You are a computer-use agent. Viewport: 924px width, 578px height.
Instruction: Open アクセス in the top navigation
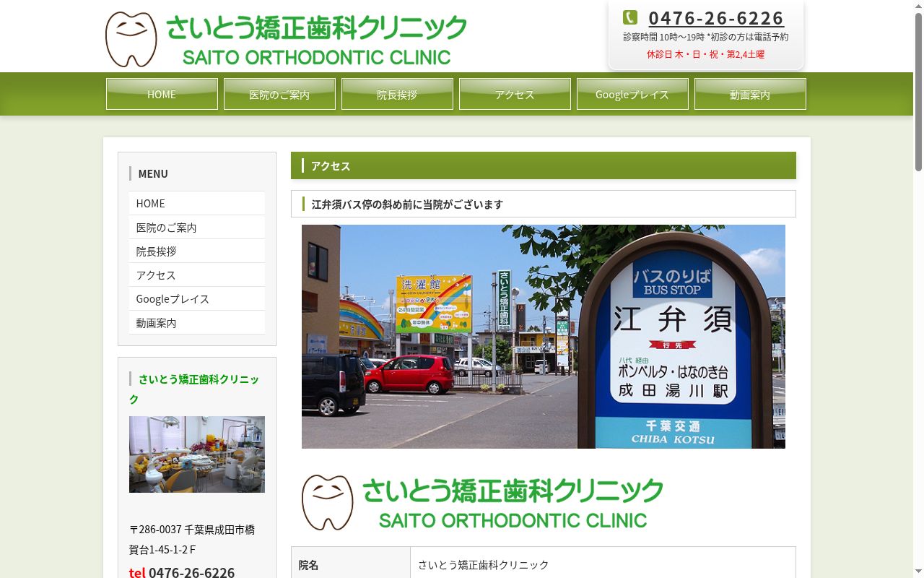(x=515, y=94)
